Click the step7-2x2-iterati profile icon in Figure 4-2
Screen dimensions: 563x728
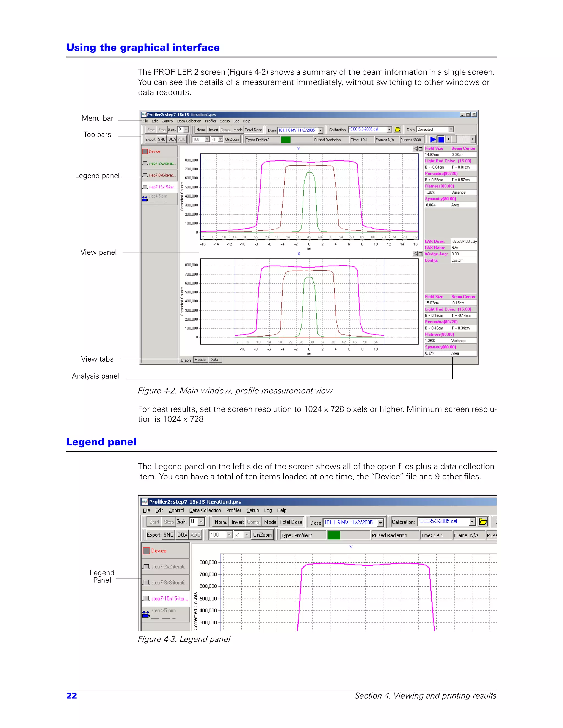pos(145,163)
